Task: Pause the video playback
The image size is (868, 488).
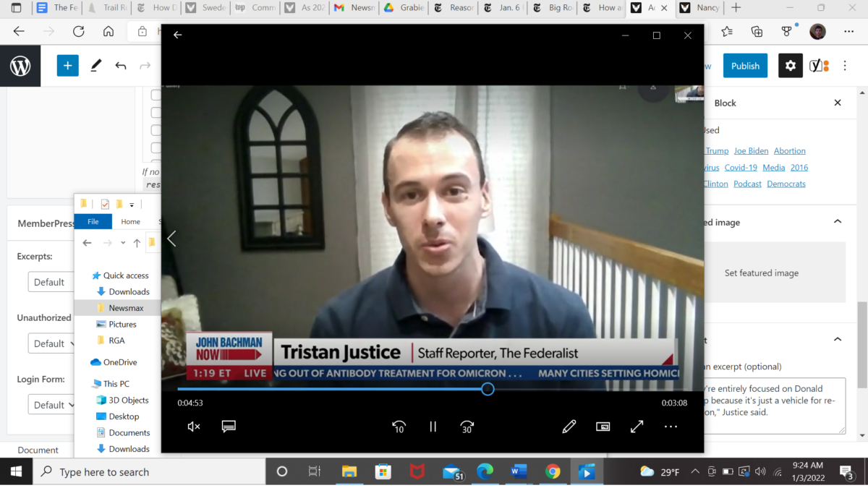Action: tap(433, 427)
